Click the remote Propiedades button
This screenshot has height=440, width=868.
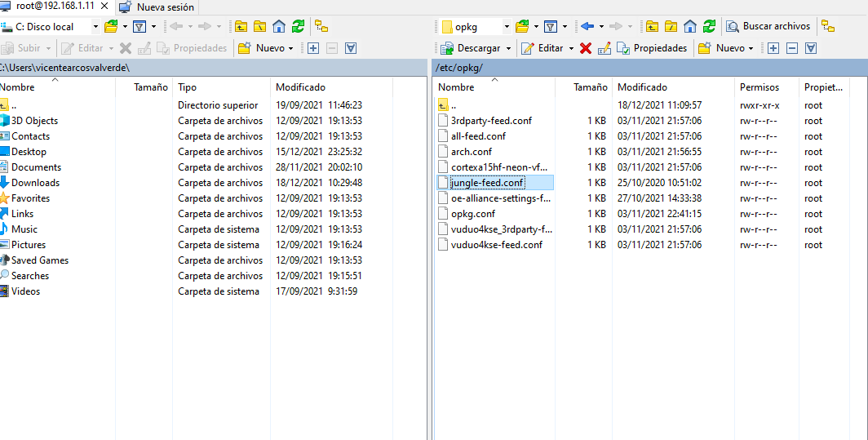tap(652, 48)
